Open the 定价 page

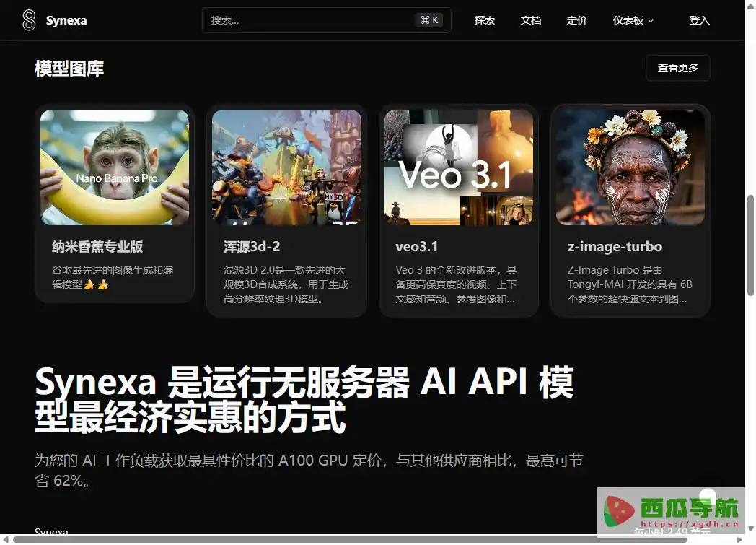(x=576, y=20)
